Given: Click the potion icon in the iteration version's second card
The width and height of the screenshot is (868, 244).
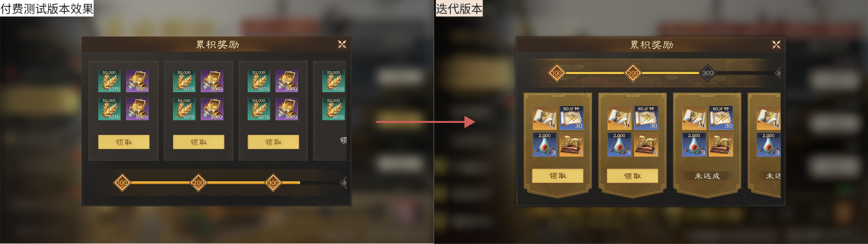Looking at the screenshot, I should pyautogui.click(x=619, y=145).
